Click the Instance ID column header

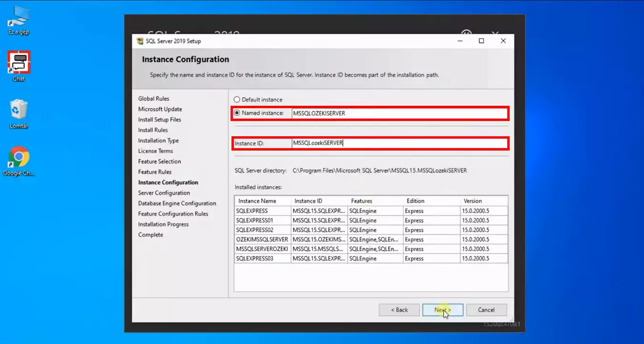pos(319,201)
